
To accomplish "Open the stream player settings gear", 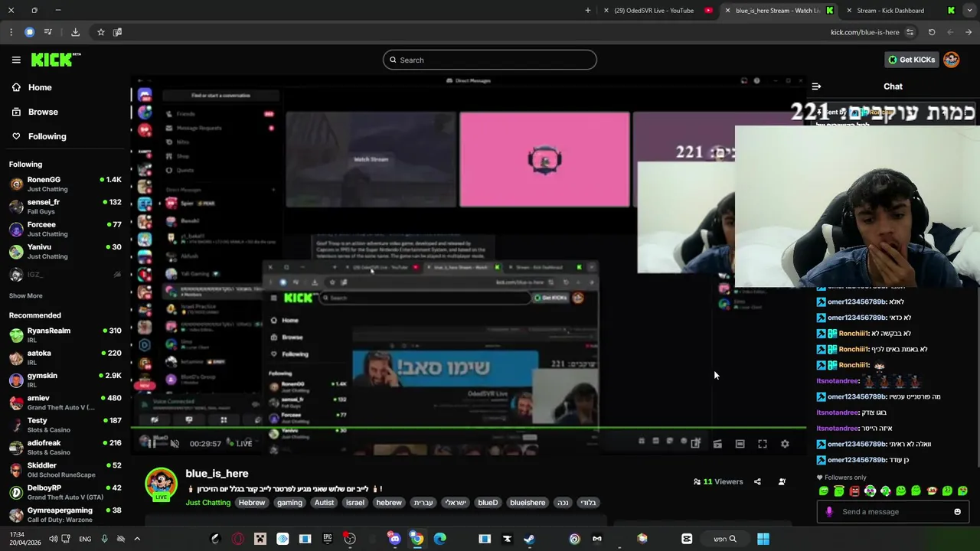I will pyautogui.click(x=785, y=444).
